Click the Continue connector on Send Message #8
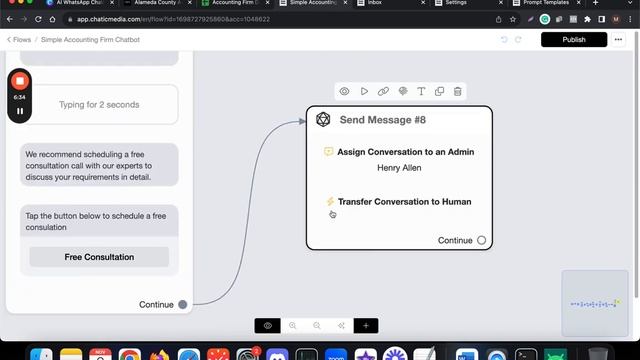 [x=481, y=240]
